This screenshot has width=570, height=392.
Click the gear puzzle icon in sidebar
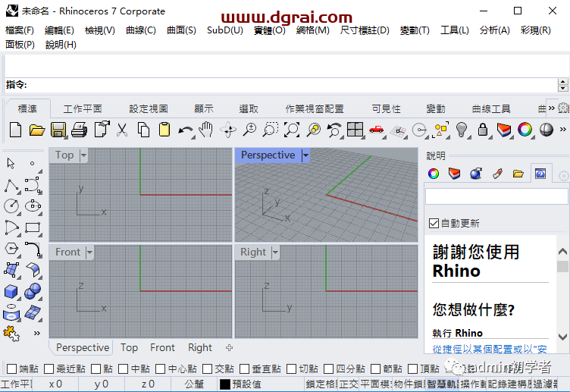click(11, 333)
